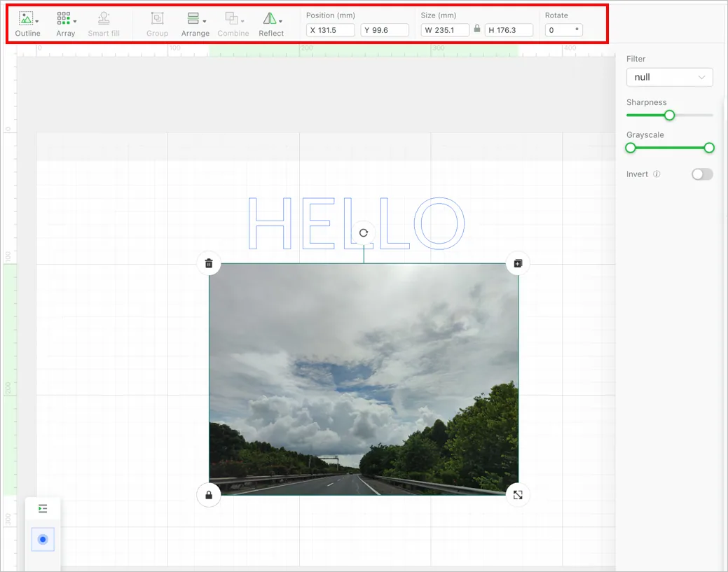Toggle the size aspect ratio lock

(x=477, y=29)
